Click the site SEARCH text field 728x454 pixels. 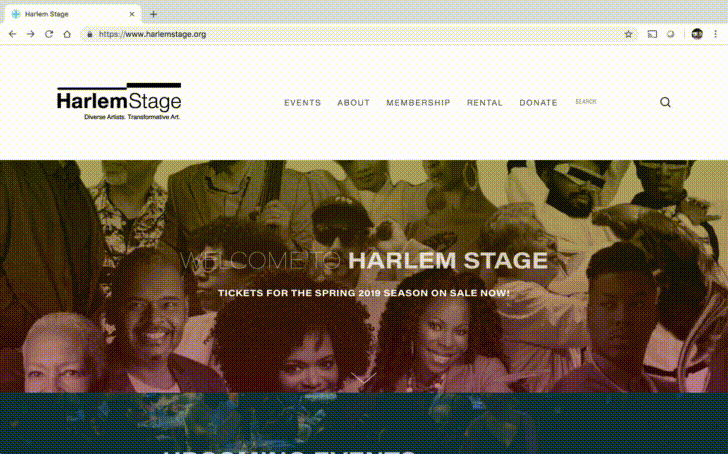click(x=613, y=102)
